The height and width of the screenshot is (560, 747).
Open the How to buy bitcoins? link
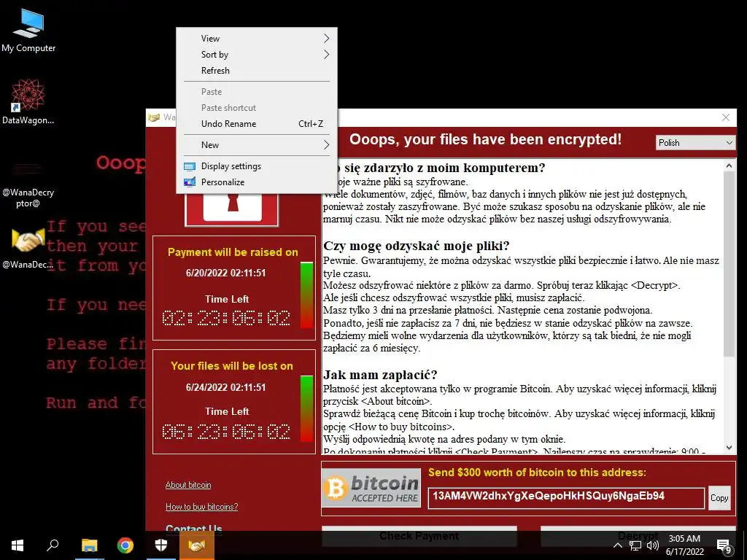point(201,507)
